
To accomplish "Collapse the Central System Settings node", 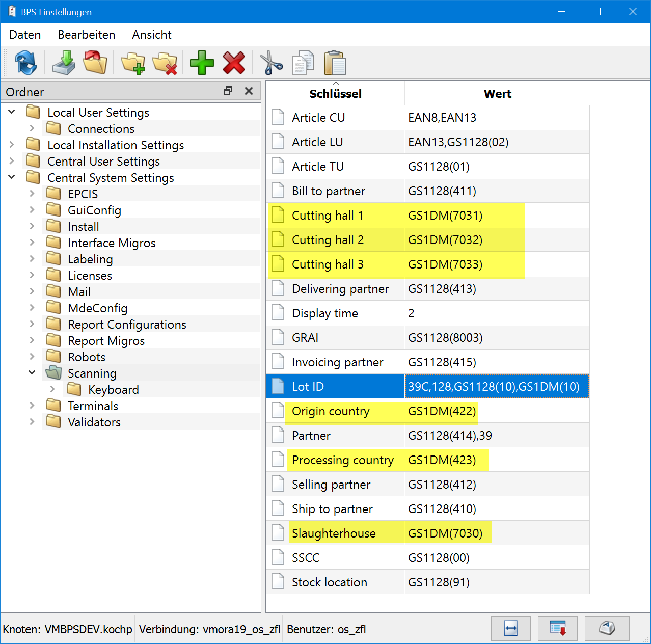I will coord(12,177).
